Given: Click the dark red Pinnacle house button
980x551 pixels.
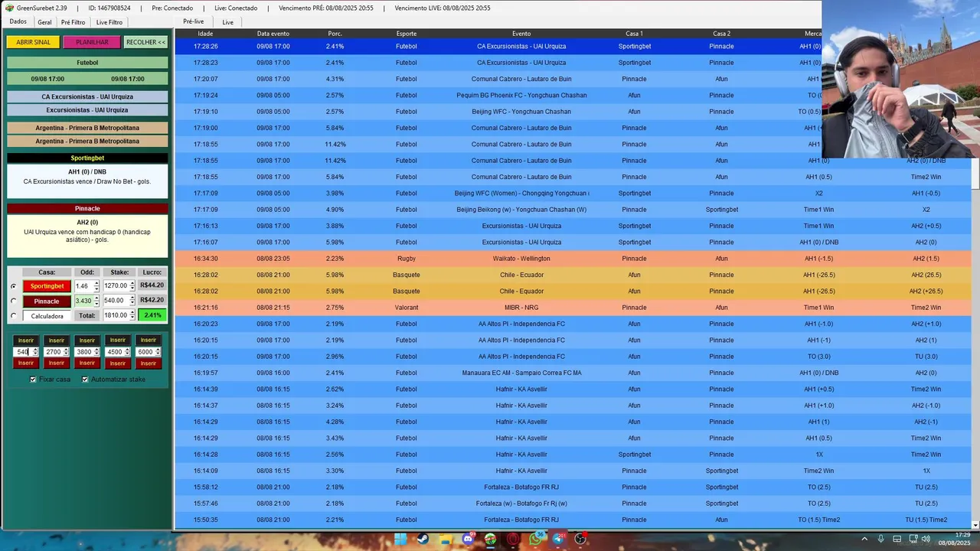Looking at the screenshot, I should click(x=47, y=301).
